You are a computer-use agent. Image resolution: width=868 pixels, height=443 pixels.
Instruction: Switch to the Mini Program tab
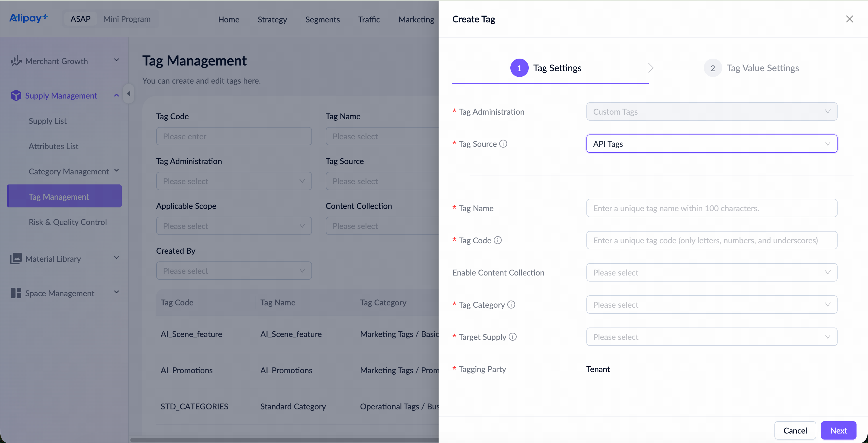click(x=127, y=19)
